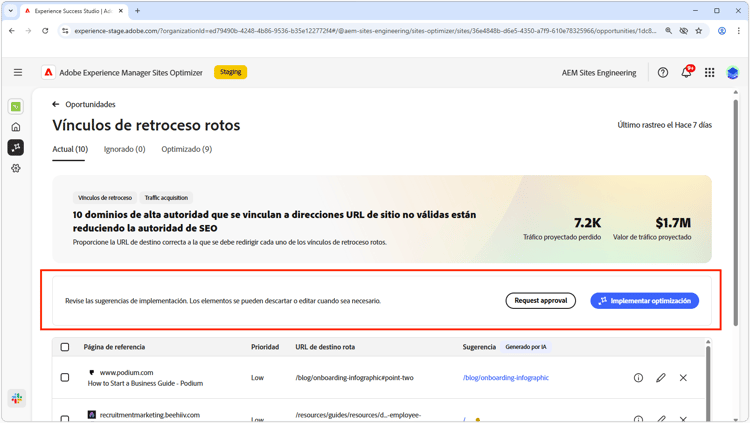
Task: Click 'How to Start a Business Guide - Podium'
Action: pos(145,383)
